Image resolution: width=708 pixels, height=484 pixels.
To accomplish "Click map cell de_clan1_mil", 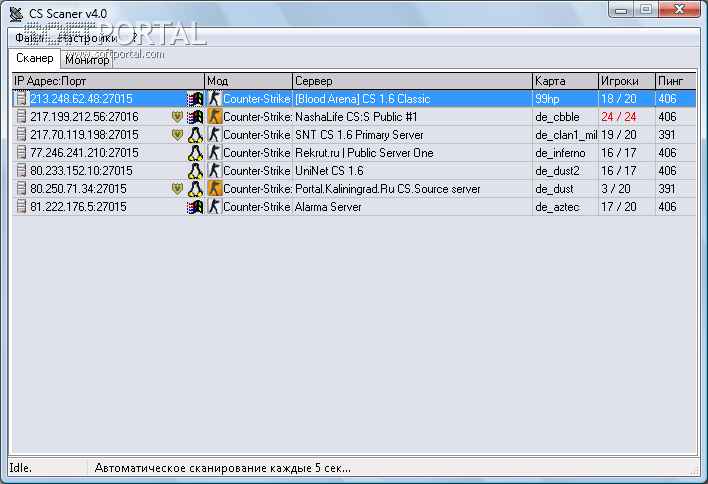I will (566, 135).
